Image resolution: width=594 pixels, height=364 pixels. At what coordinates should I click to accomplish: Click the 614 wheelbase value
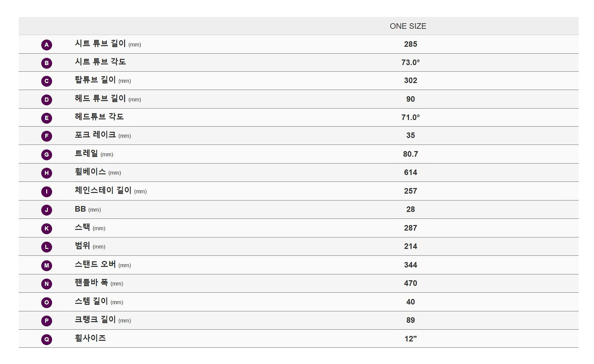(411, 172)
